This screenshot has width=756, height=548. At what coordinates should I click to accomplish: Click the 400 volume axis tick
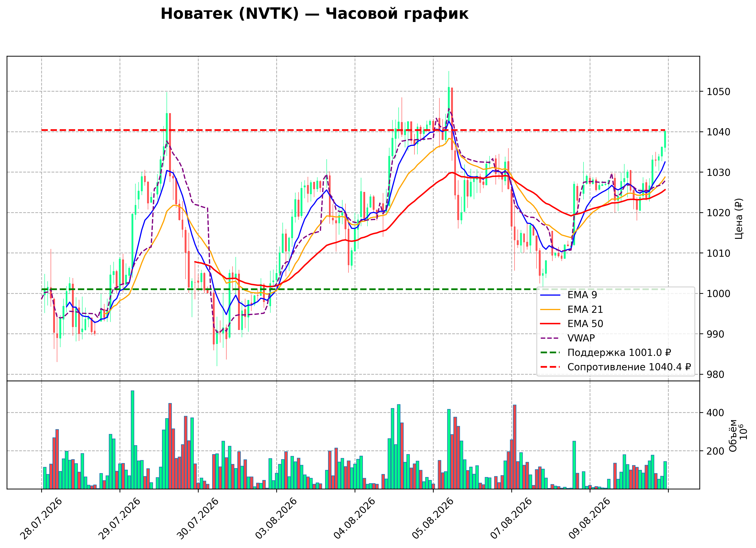point(716,413)
